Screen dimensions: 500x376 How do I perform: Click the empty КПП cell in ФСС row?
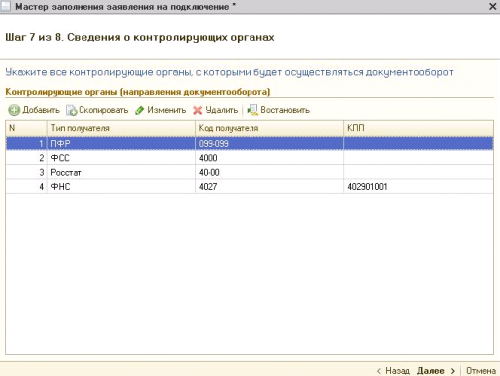[x=419, y=158]
